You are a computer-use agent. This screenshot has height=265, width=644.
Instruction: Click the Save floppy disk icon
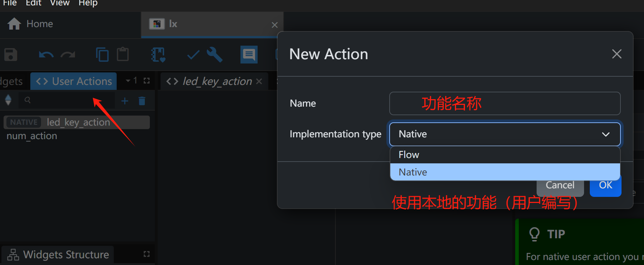pos(11,55)
